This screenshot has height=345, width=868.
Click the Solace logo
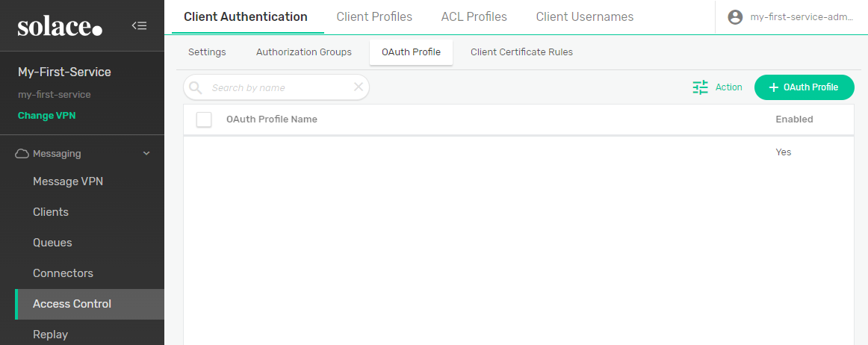pos(60,27)
